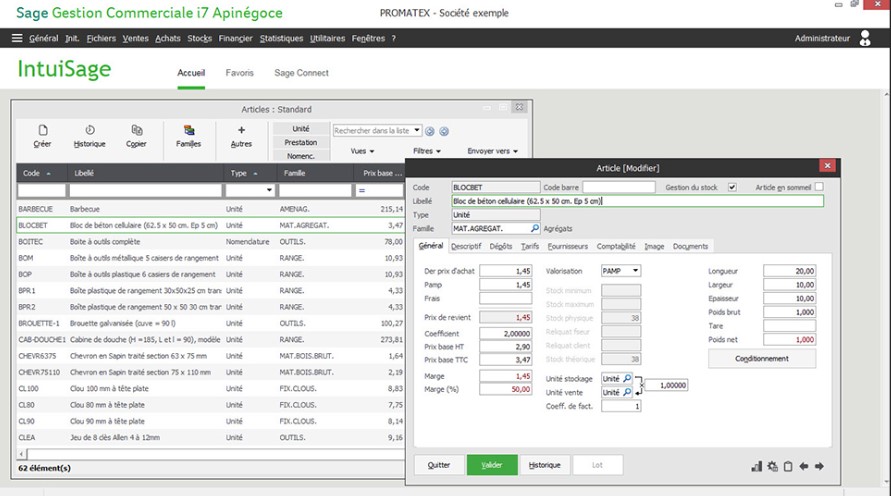The height and width of the screenshot is (496, 891).
Task: Close the Article [Modifier] window
Action: [827, 165]
